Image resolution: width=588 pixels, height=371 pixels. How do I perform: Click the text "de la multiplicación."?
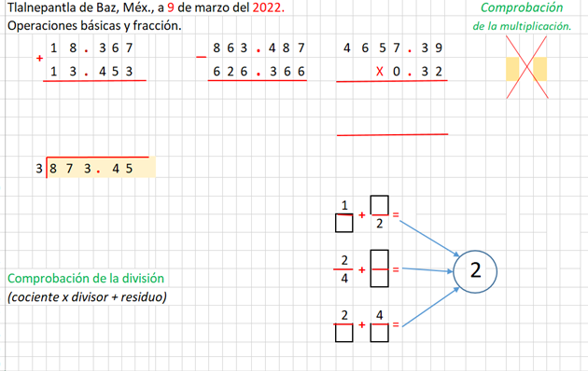click(522, 26)
